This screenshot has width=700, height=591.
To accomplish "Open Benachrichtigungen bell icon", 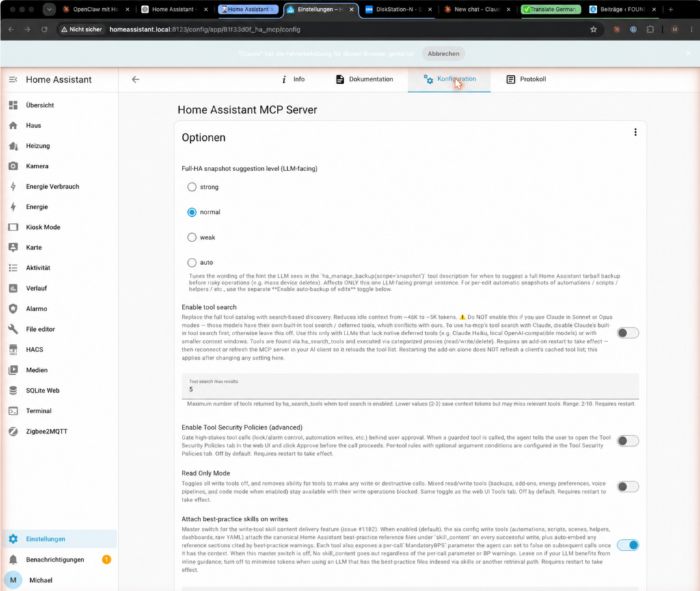I will [x=13, y=560].
